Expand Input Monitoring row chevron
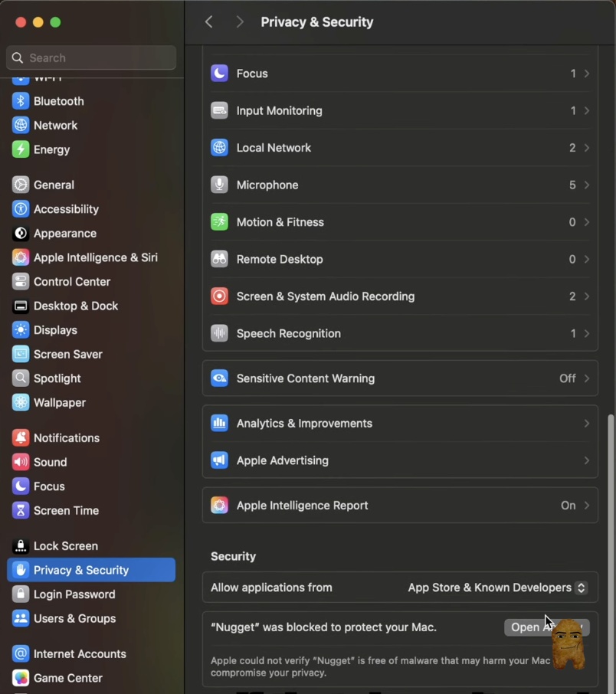 (x=586, y=110)
